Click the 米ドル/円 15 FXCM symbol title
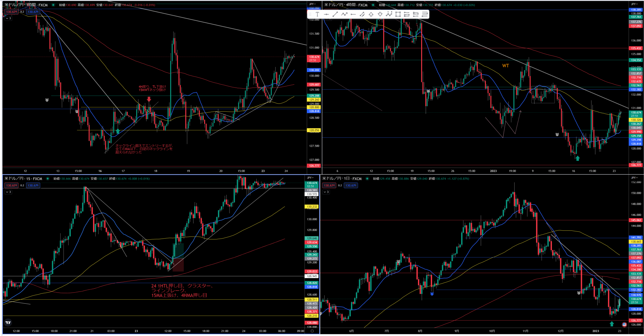 23,179
